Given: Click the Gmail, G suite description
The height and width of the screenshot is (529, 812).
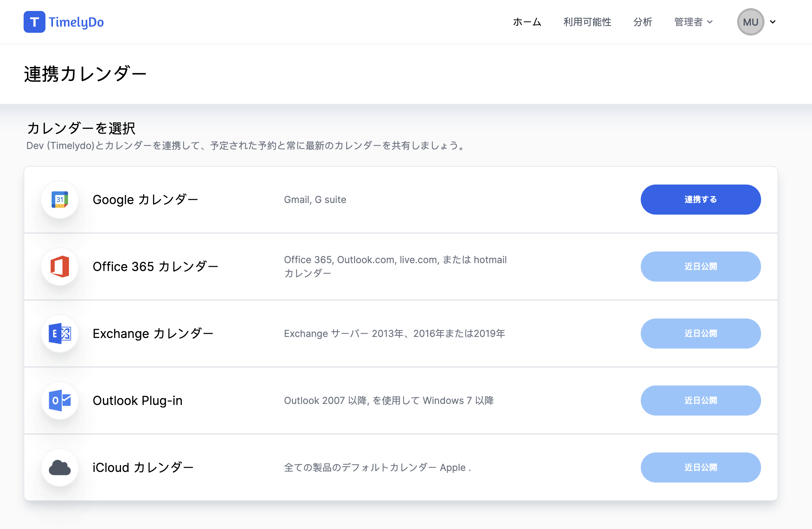Looking at the screenshot, I should pos(315,200).
